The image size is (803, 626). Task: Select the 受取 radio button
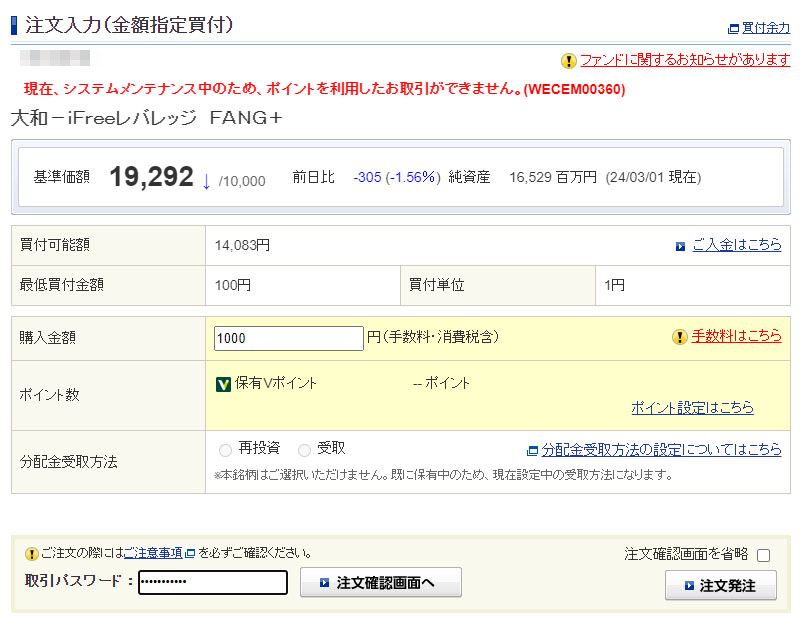pos(304,449)
